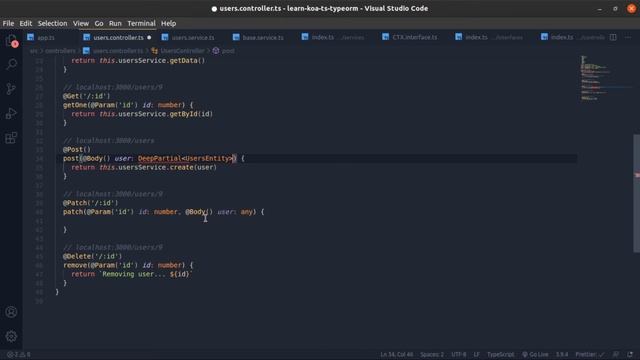Click the remove method signature line
640x360 pixels.
[x=128, y=265]
